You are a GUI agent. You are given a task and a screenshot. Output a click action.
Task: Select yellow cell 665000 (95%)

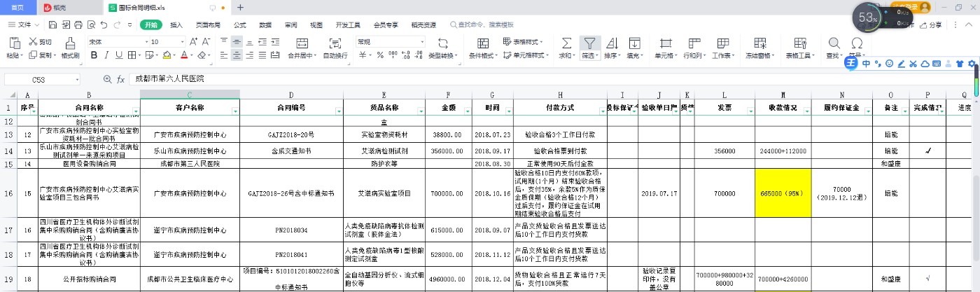(x=784, y=193)
